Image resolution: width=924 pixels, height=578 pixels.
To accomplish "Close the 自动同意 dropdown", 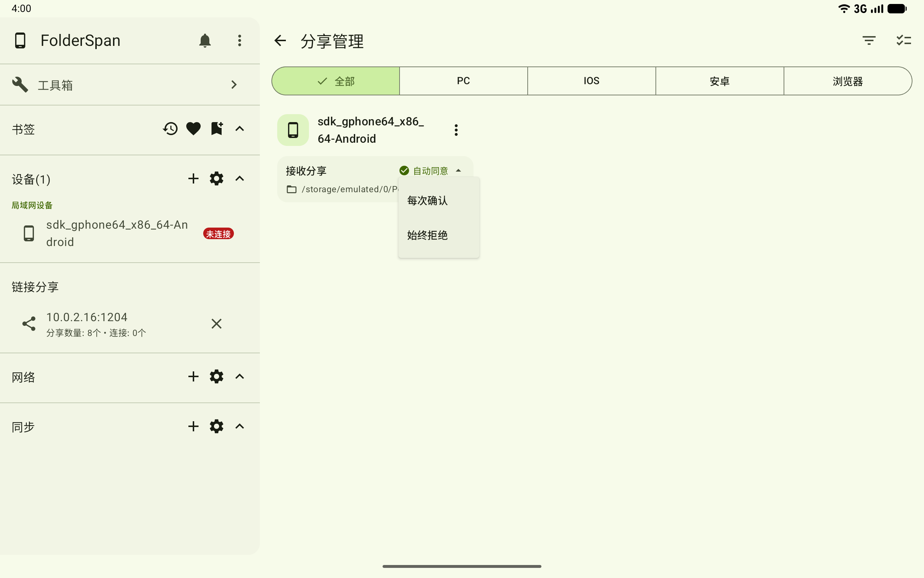I will click(431, 171).
